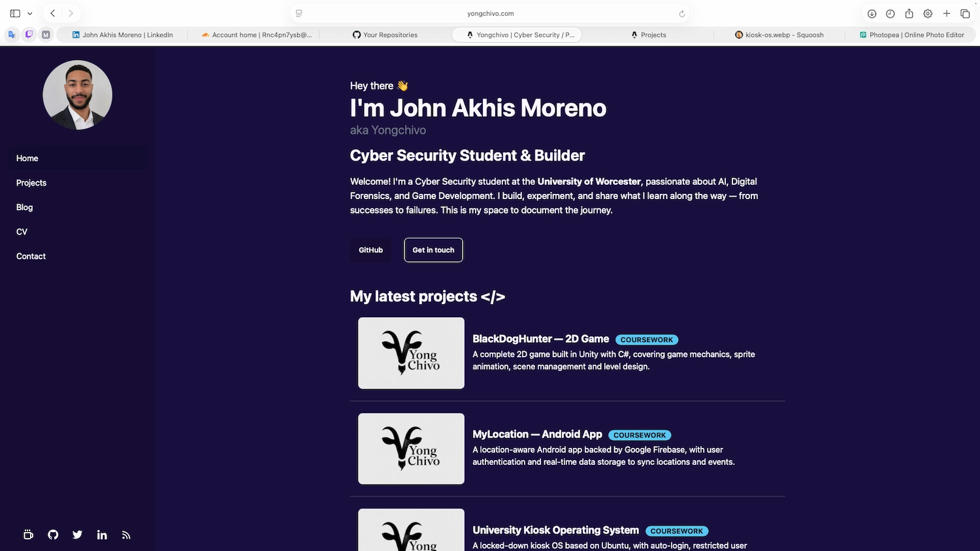980x551 pixels.
Task: Click the reader view icon in address bar
Action: pos(299,13)
